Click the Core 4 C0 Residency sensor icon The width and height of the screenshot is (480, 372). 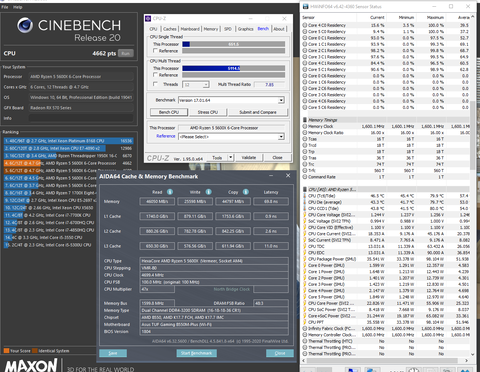pos(305,25)
